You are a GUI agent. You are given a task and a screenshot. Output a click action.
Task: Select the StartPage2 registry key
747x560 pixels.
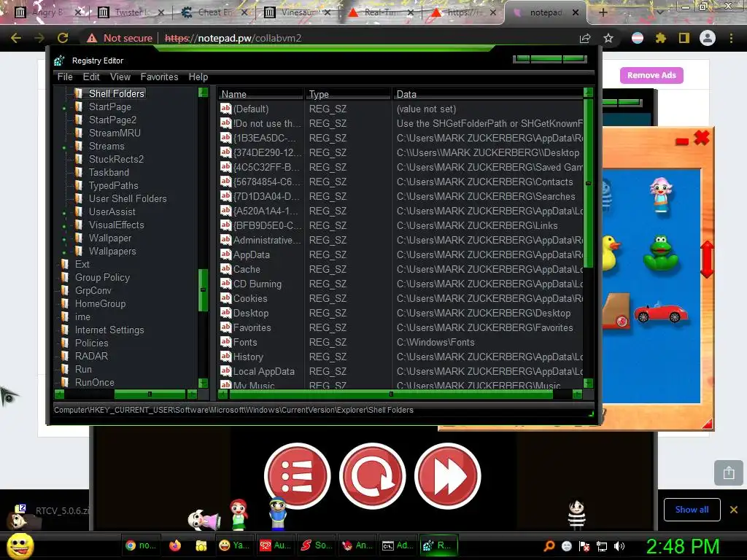(x=112, y=120)
